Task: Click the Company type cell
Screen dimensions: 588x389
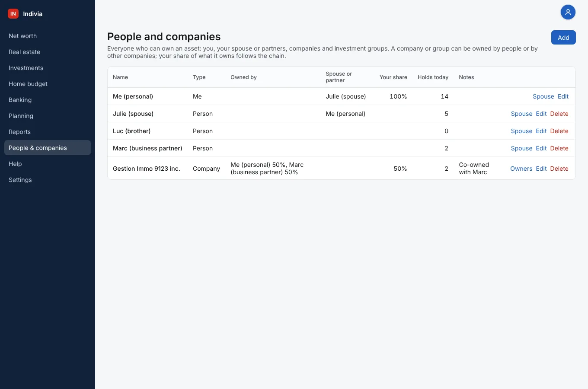Action: [x=206, y=169]
